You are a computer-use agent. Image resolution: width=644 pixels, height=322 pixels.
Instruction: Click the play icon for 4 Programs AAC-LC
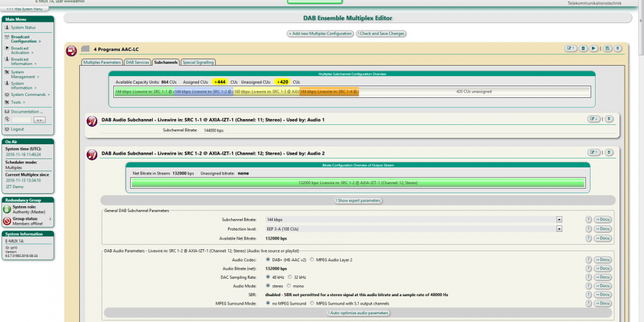[x=594, y=48]
